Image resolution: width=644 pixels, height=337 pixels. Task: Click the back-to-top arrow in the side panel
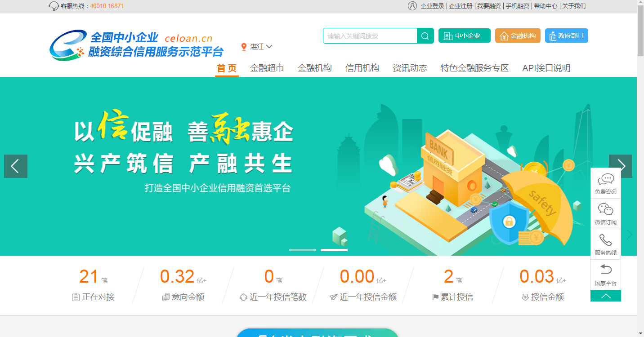coord(606,296)
